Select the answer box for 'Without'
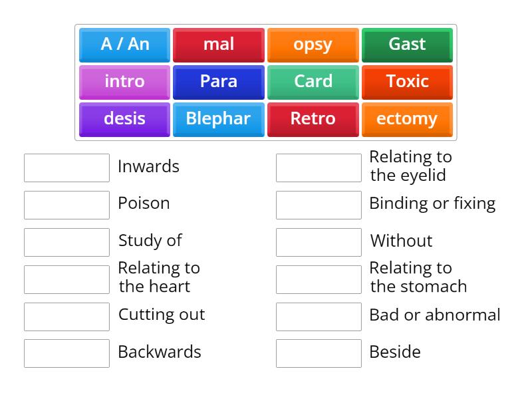The image size is (532, 399). (x=319, y=242)
